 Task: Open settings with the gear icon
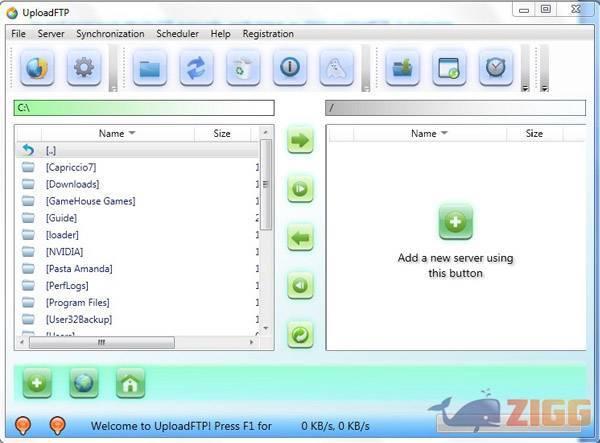pyautogui.click(x=84, y=69)
